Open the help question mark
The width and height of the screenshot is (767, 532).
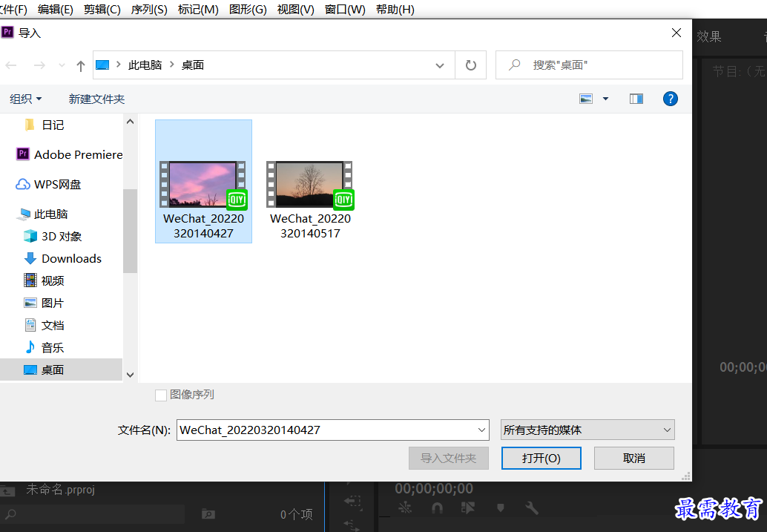click(x=670, y=99)
